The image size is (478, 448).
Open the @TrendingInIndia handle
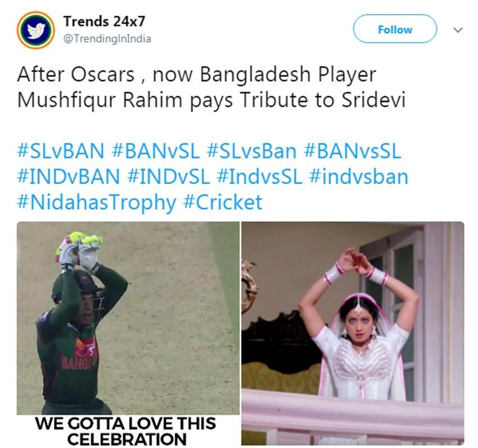107,39
